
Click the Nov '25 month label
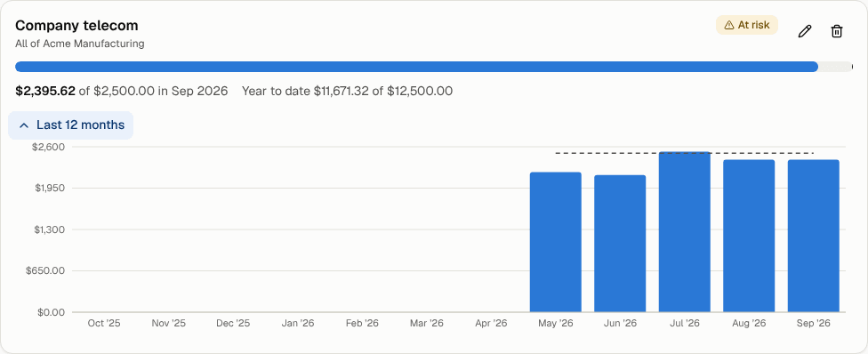point(169,324)
